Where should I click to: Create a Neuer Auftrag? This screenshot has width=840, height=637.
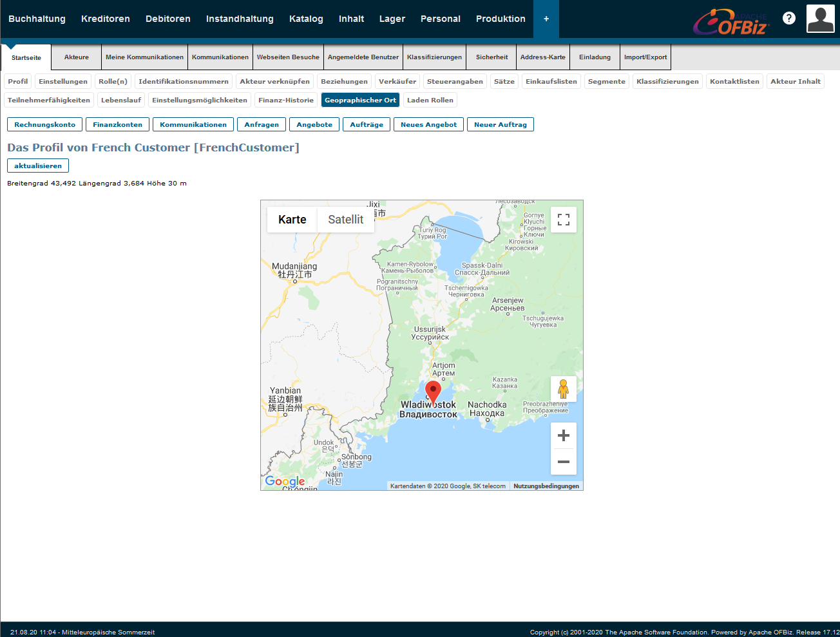pos(501,124)
